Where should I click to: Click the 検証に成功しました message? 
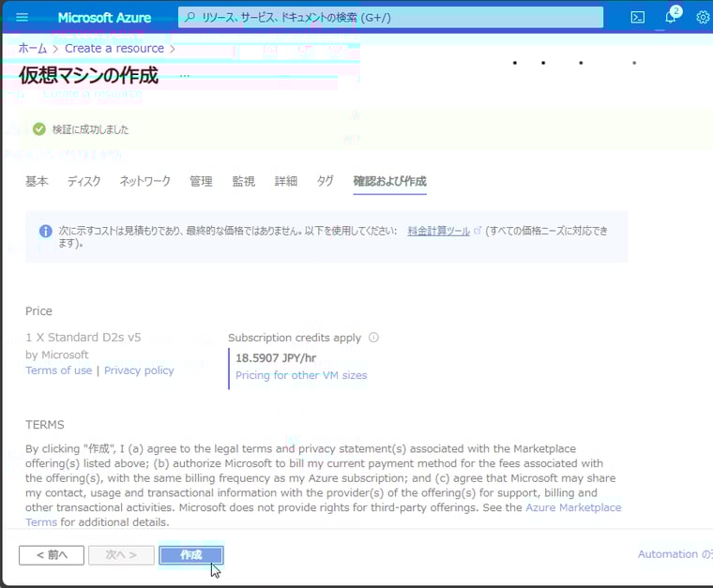[90, 130]
